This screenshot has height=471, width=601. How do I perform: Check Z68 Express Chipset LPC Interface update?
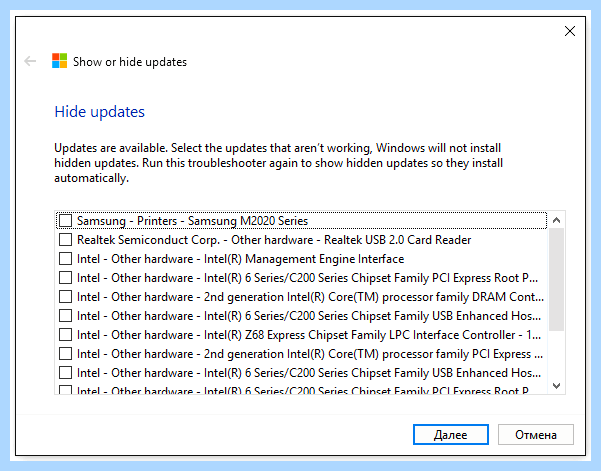pyautogui.click(x=66, y=335)
